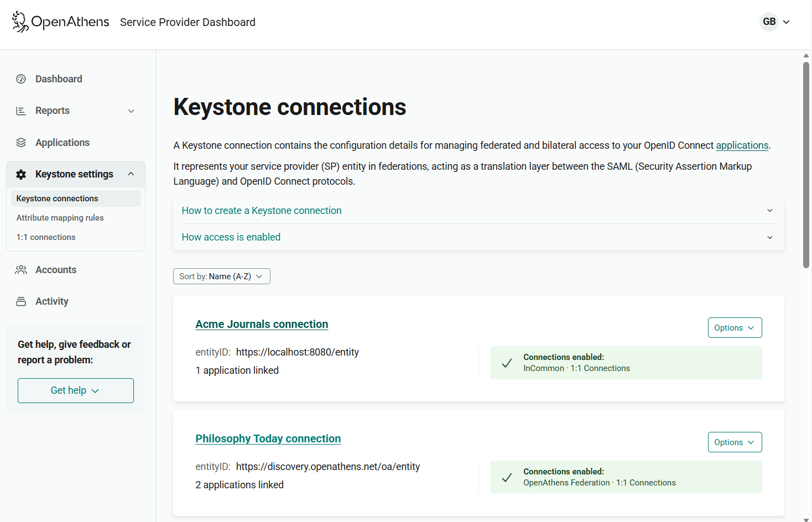Open the GB user avatar

tap(769, 22)
